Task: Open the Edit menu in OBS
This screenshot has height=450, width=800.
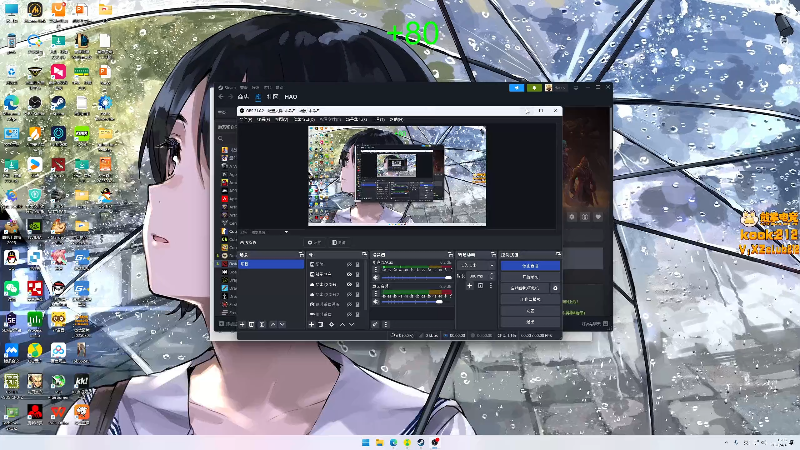Action: [x=263, y=119]
